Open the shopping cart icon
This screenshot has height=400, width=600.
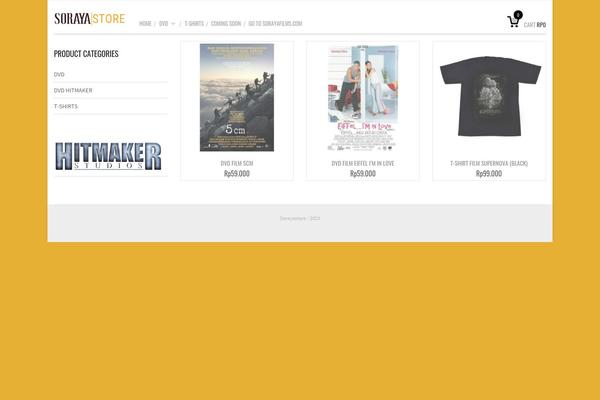point(514,21)
